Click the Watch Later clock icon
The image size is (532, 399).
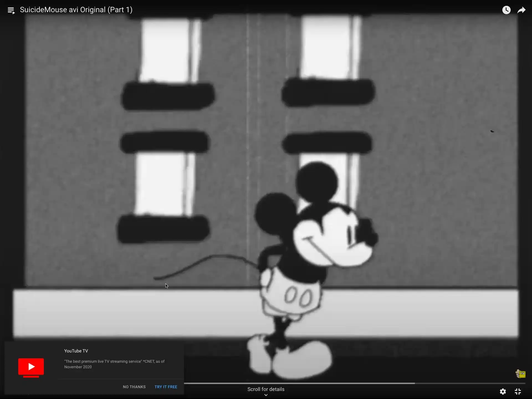506,10
